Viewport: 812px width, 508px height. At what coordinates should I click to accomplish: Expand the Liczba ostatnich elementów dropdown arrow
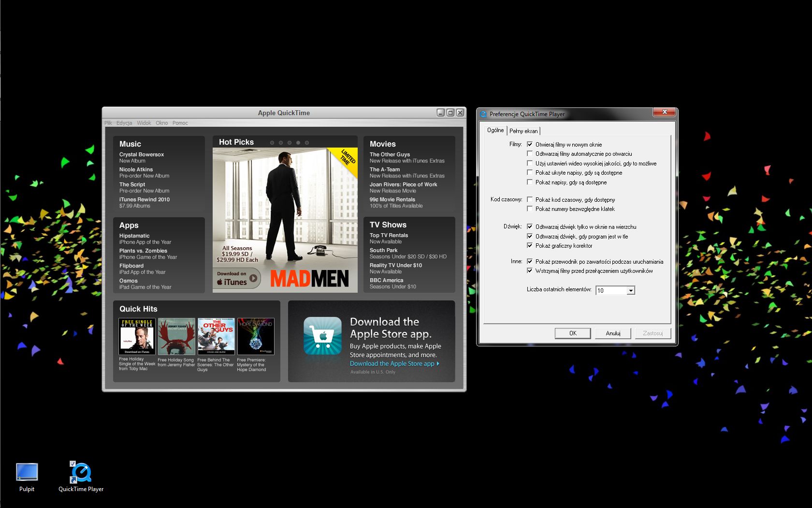(x=630, y=290)
